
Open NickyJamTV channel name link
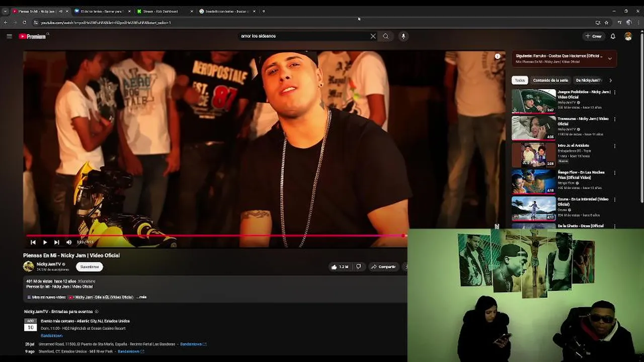pos(48,264)
